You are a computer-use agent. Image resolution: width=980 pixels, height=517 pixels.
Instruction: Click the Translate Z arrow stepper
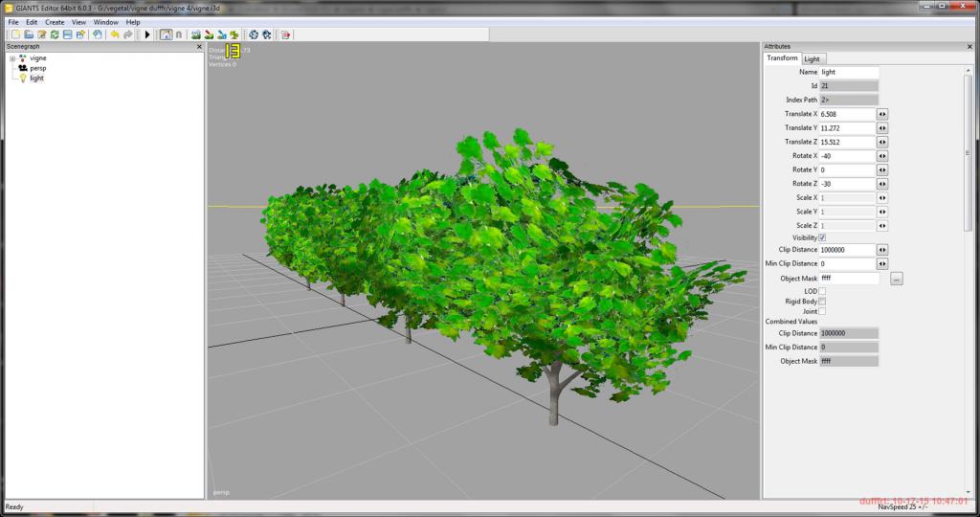(x=881, y=142)
